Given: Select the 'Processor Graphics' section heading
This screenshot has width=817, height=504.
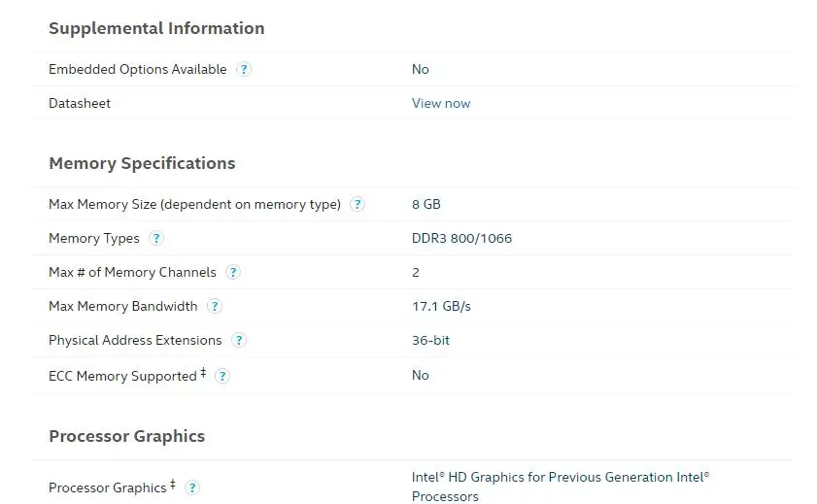Looking at the screenshot, I should 126,436.
